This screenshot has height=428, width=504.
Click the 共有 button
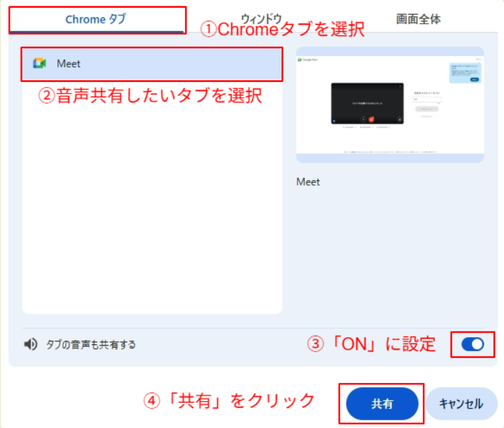[382, 404]
